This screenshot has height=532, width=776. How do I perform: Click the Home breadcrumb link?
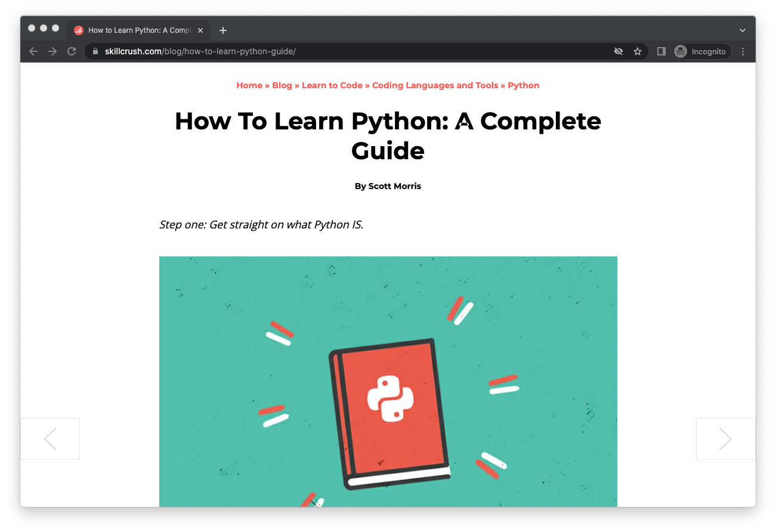coord(249,85)
